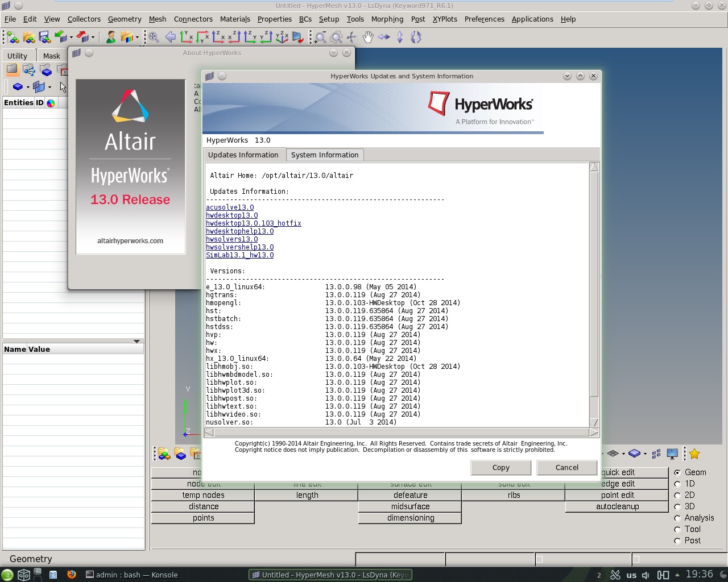The image size is (728, 582).
Task: Click the horizontal scrollbar in updates text
Action: 401,433
